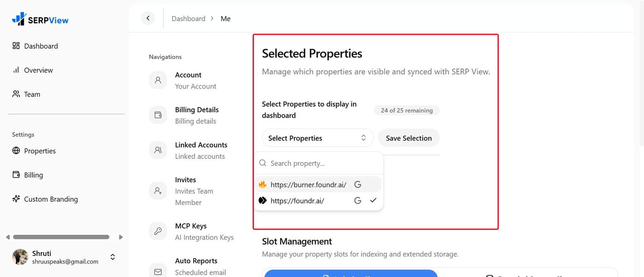
Task: Click the checkmark next to foundr.ai
Action: (373, 200)
